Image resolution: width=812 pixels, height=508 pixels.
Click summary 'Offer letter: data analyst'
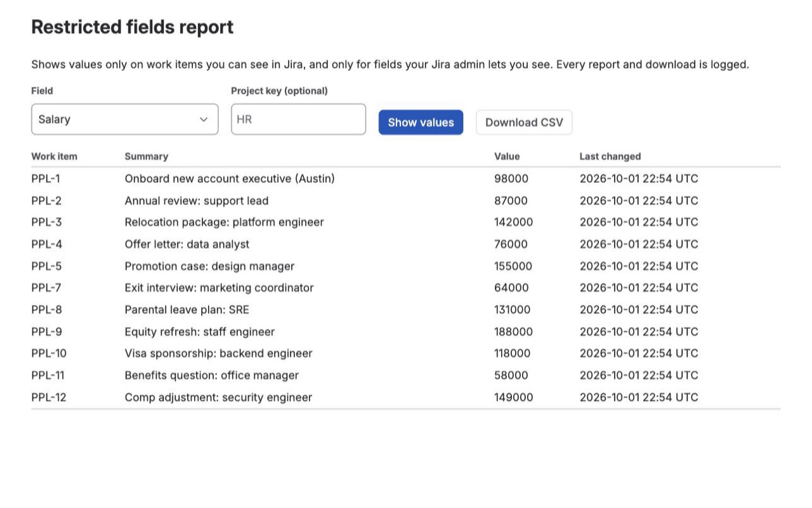[187, 244]
